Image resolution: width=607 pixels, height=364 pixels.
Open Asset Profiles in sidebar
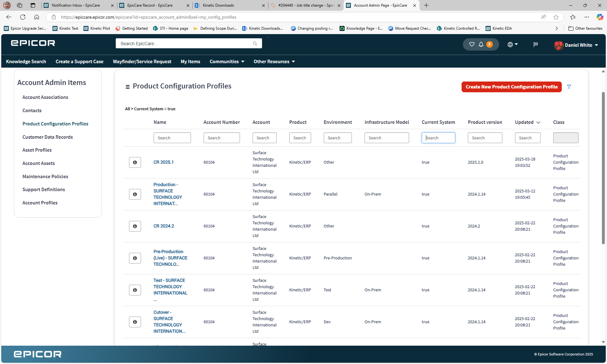pyautogui.click(x=37, y=150)
